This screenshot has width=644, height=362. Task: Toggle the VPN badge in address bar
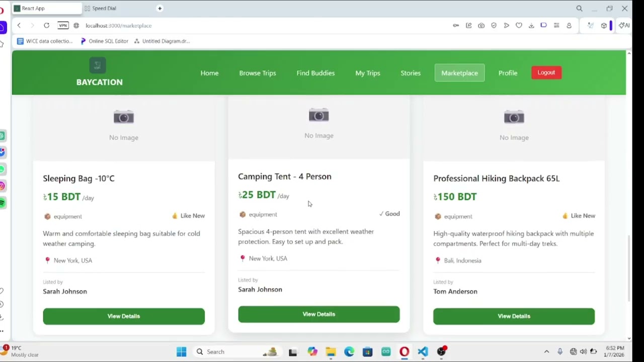point(63,25)
